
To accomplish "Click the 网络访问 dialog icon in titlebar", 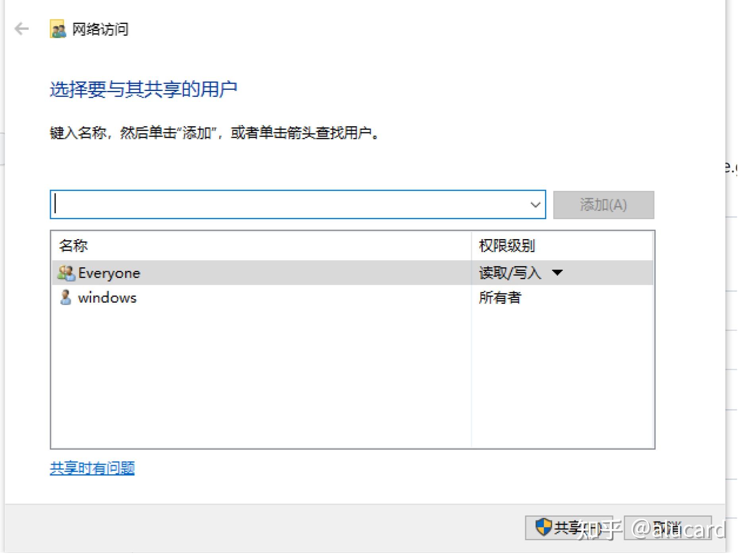I will (x=58, y=28).
